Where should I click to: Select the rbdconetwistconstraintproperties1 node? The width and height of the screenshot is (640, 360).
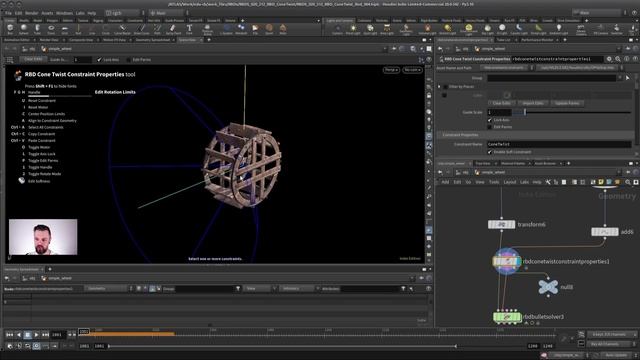(x=507, y=261)
